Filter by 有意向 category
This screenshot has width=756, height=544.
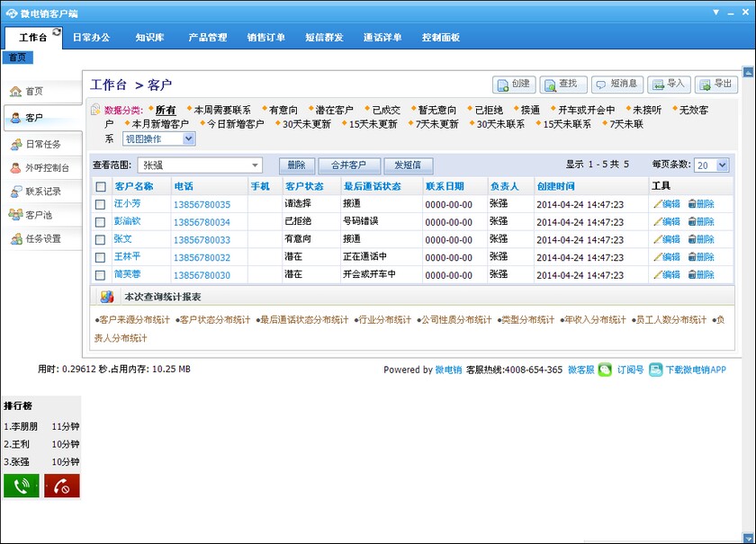coord(283,110)
